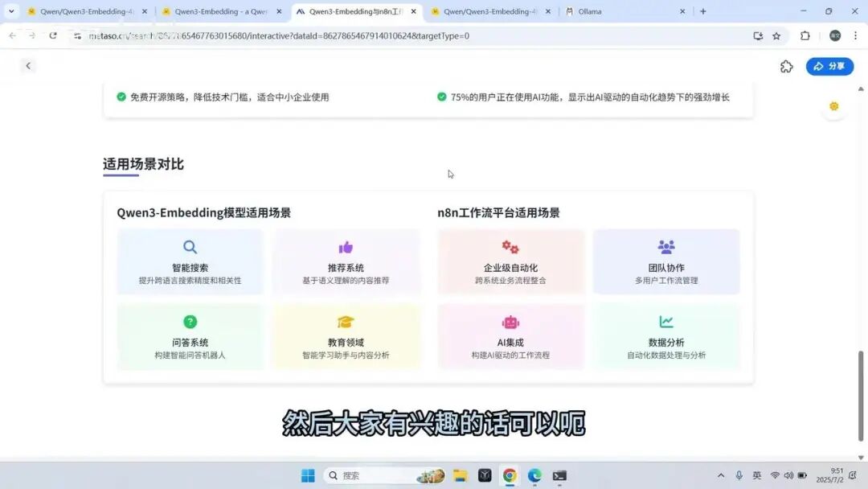Click the site info icon in address bar
This screenshot has height=489, width=868.
tap(77, 36)
